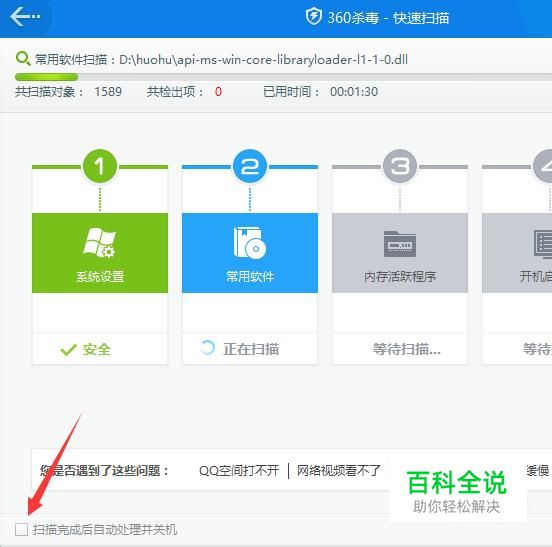The width and height of the screenshot is (552, 547).
Task: Open the 系统设置 scan card
Action: click(100, 253)
